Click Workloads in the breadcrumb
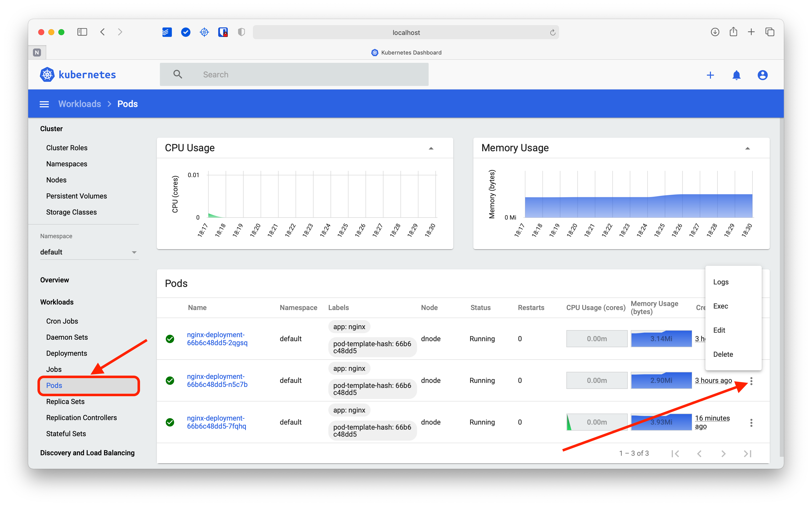The height and width of the screenshot is (506, 812). click(80, 104)
